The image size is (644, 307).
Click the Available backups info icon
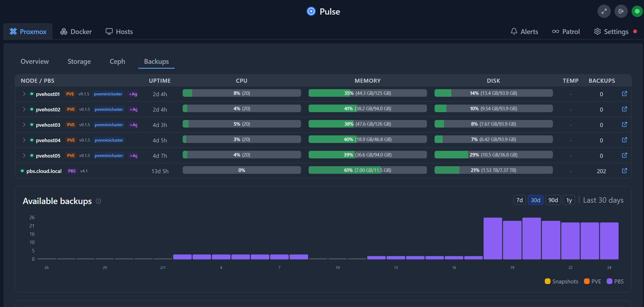click(x=99, y=201)
